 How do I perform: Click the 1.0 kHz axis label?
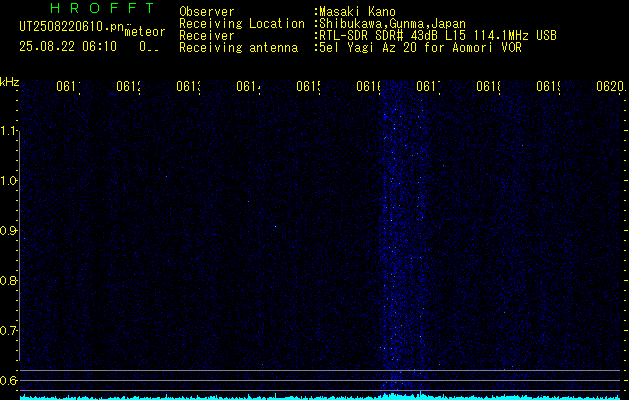9,181
